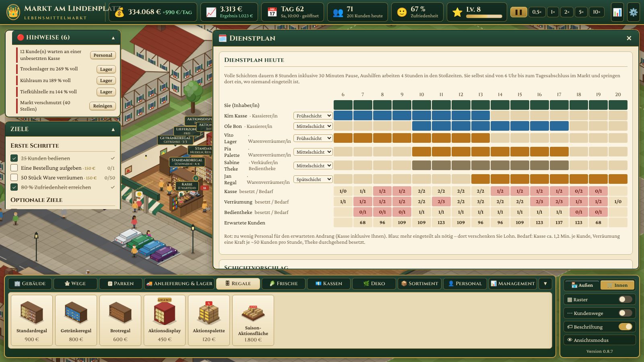
Task: Select the Brotregal shelf item
Action: tap(120, 321)
